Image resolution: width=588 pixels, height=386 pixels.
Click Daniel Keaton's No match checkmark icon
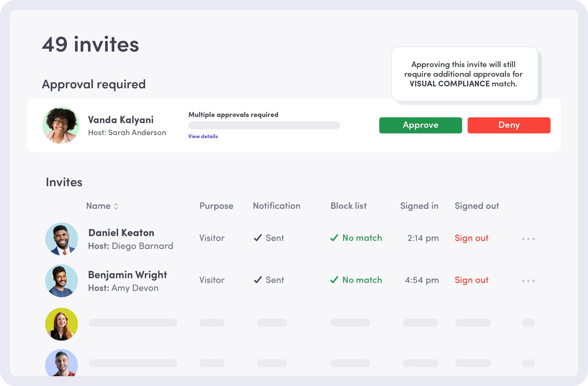pos(334,238)
